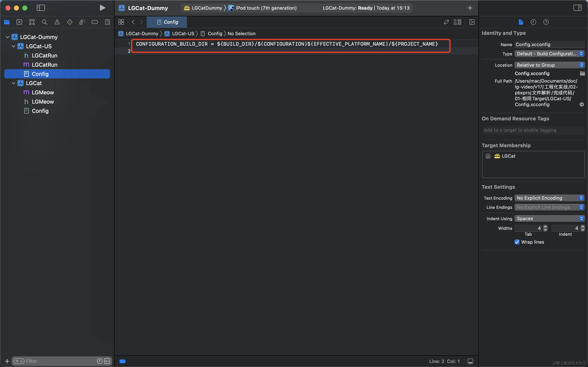Open the Find navigator magnifier icon
The height and width of the screenshot is (367, 588).
pyautogui.click(x=44, y=22)
